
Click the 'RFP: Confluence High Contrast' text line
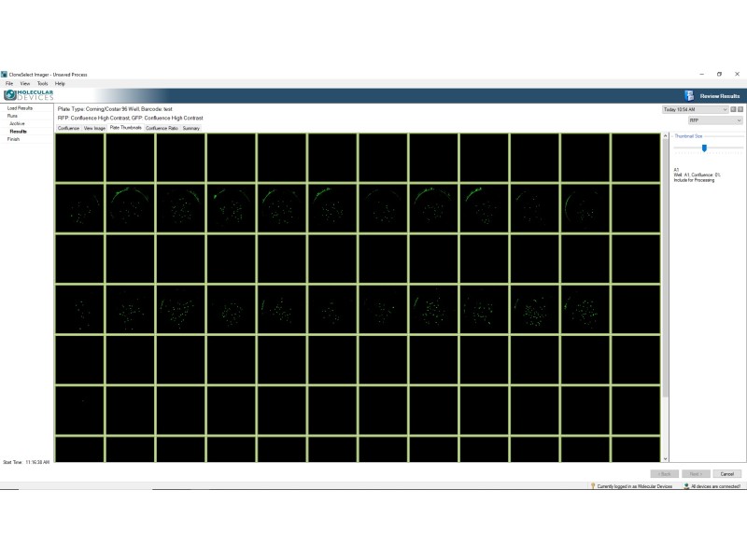[130, 119]
